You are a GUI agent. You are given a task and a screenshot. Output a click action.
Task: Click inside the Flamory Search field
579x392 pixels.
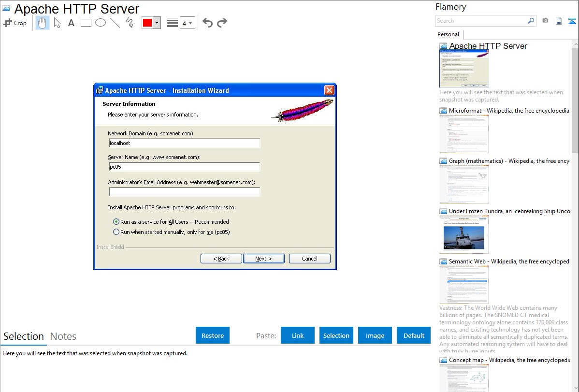pos(481,21)
